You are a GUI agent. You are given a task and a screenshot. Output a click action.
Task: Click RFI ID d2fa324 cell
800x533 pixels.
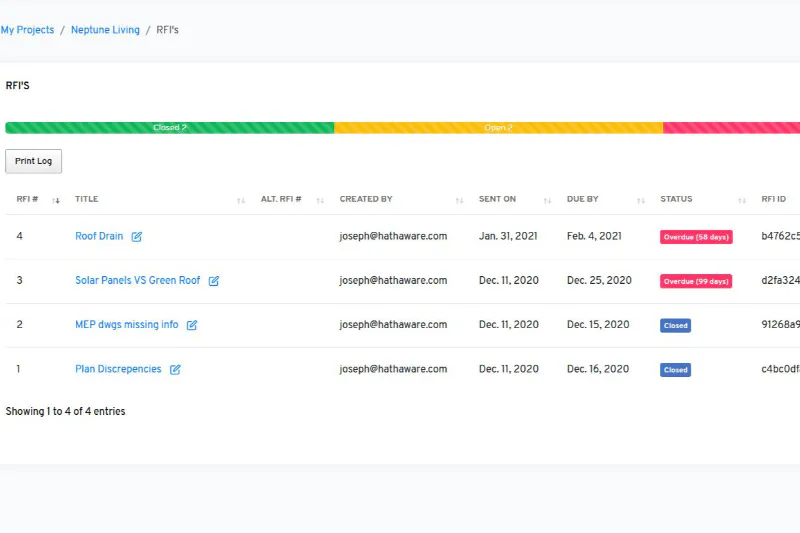click(781, 281)
